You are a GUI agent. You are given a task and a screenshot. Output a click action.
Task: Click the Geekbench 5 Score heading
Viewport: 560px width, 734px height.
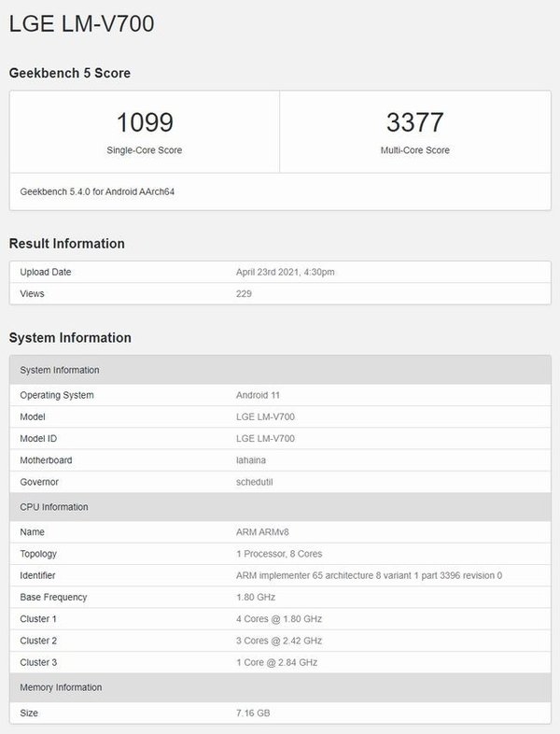click(x=70, y=73)
